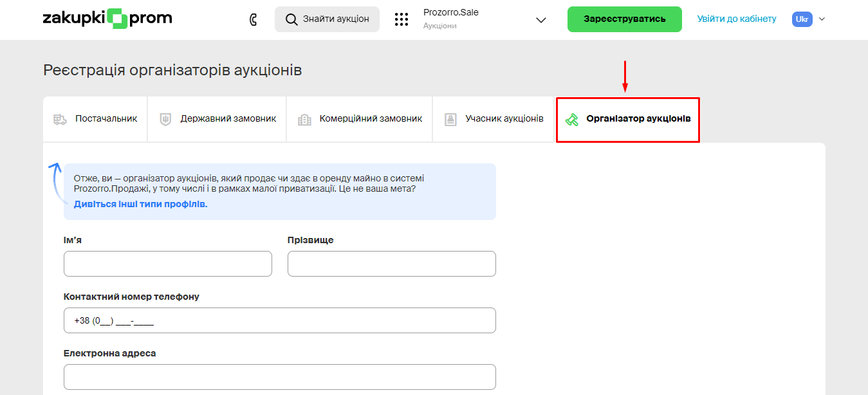This screenshot has width=868, height=395.
Task: Expand the Prozorro.Sale section dropdown
Action: pos(540,20)
